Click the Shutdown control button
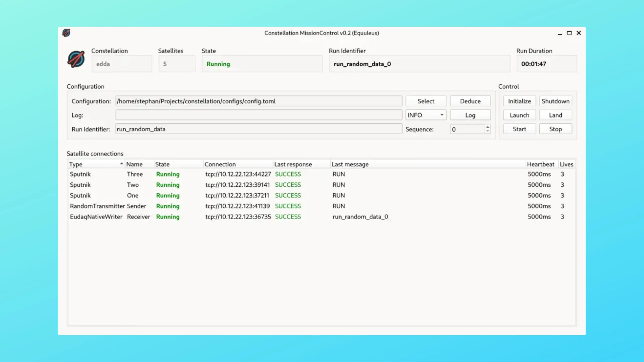 [x=555, y=101]
